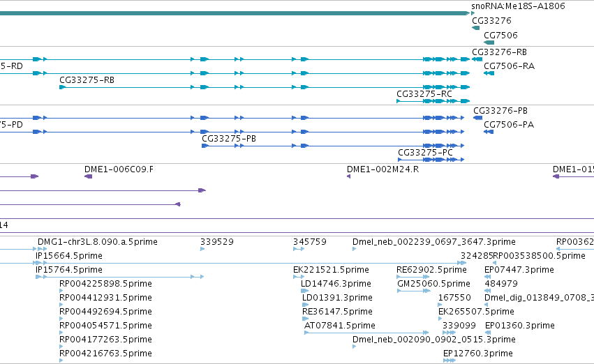Select the LD01391.3prime label

(x=337, y=298)
